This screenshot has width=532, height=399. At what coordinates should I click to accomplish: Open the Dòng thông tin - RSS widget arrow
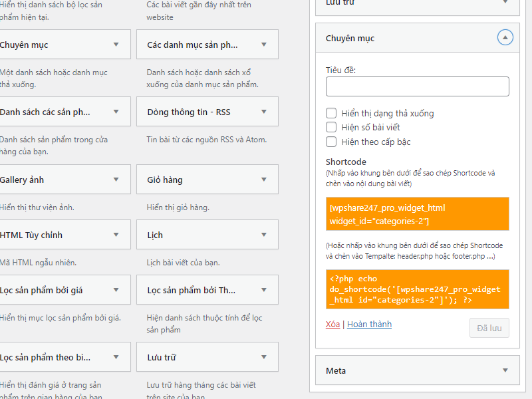tap(264, 112)
